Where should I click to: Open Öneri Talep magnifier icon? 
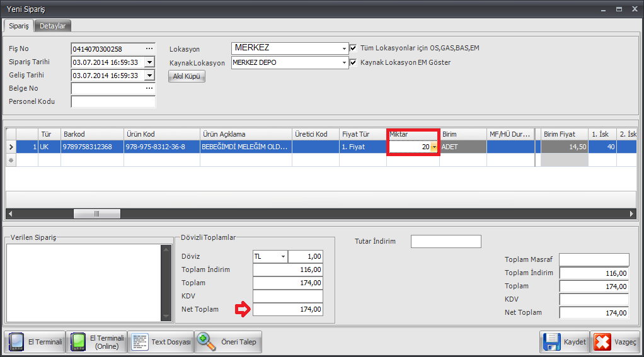[x=205, y=342]
